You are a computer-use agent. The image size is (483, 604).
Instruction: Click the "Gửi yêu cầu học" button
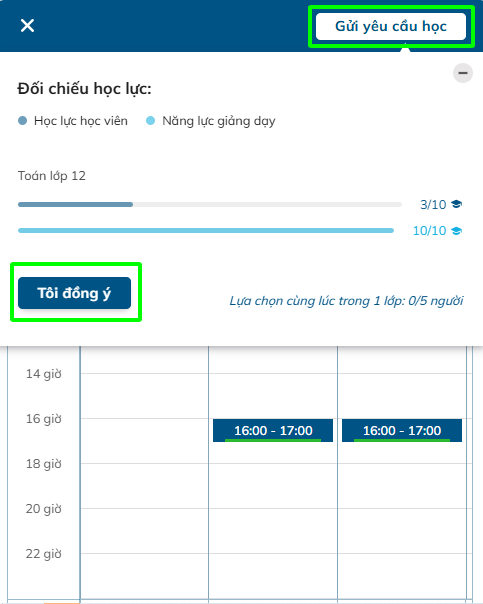(x=391, y=26)
